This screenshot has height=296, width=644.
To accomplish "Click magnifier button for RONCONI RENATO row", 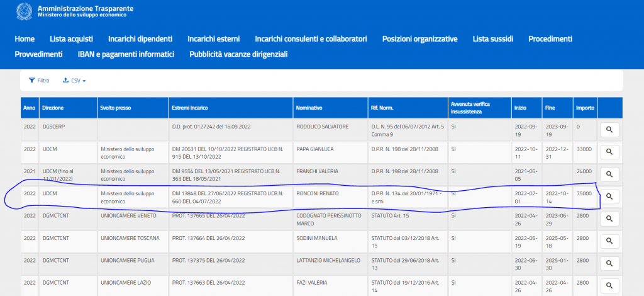I will click(x=609, y=196).
